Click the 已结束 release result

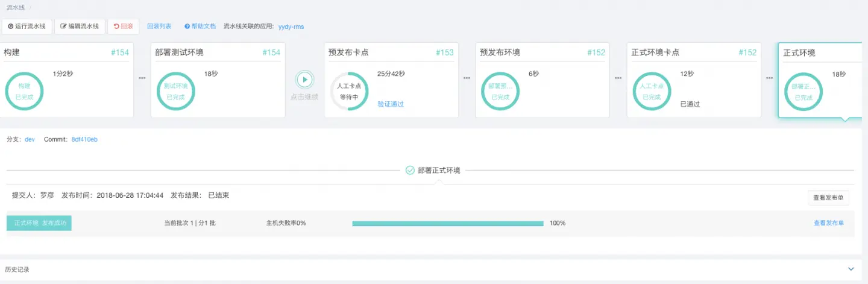(x=218, y=195)
